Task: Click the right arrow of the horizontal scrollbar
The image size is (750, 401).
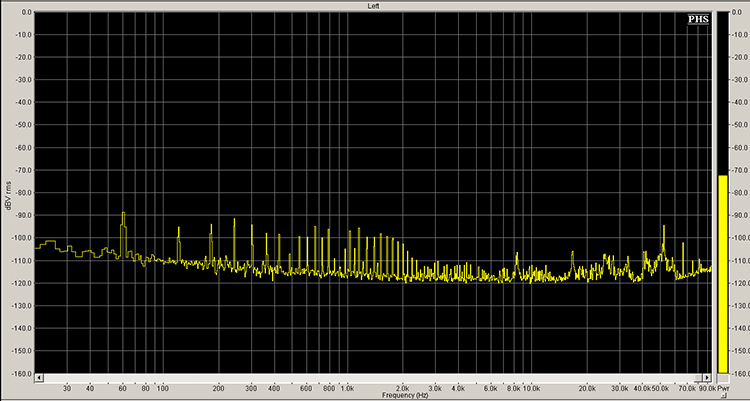Action: pos(707,379)
